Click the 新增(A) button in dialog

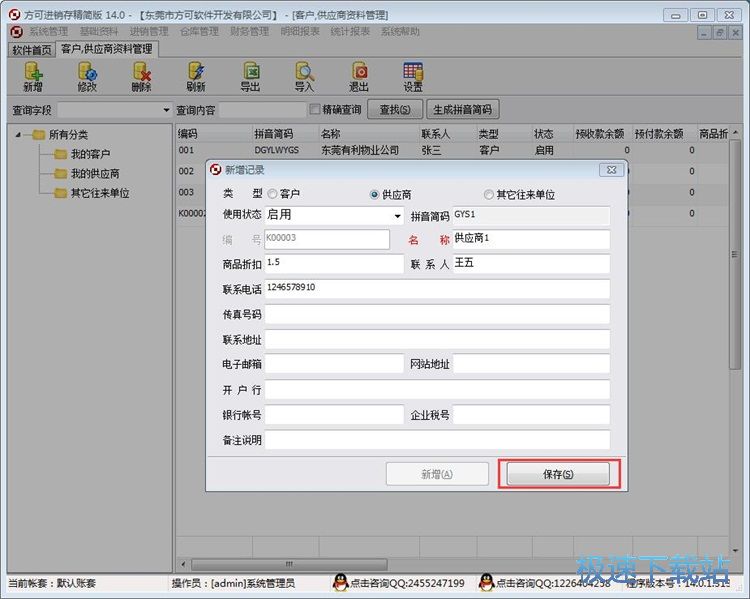437,474
